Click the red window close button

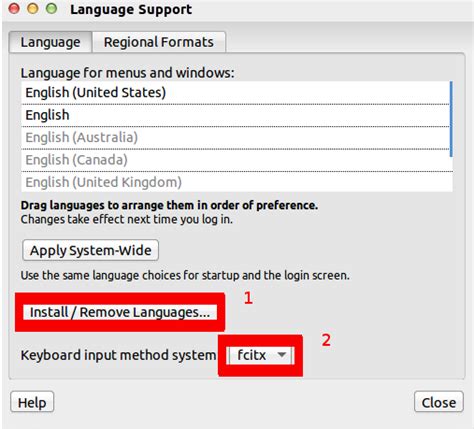[x=14, y=8]
